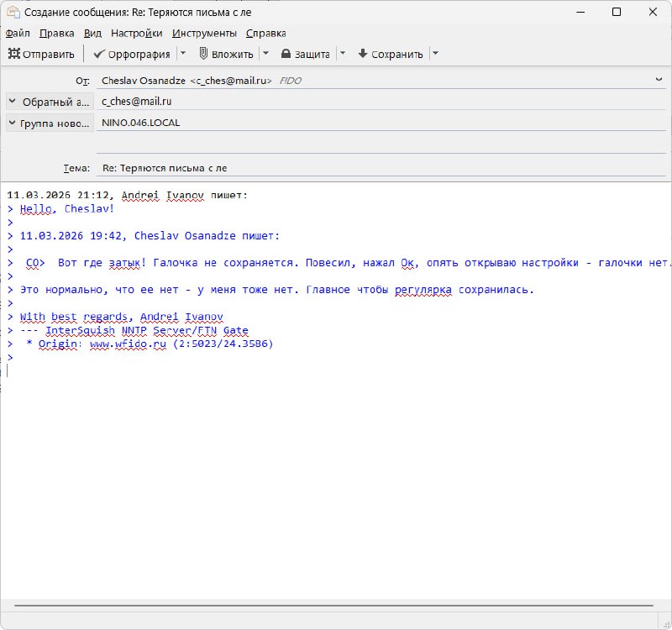Expand the От sender identity chevron
Viewport: 672px width, 630px height.
point(659,80)
